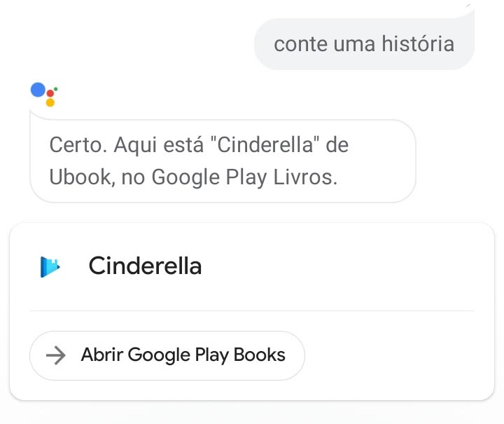The height and width of the screenshot is (424, 504).
Task: Click the word "Certo." in the reply
Action: [78, 145]
